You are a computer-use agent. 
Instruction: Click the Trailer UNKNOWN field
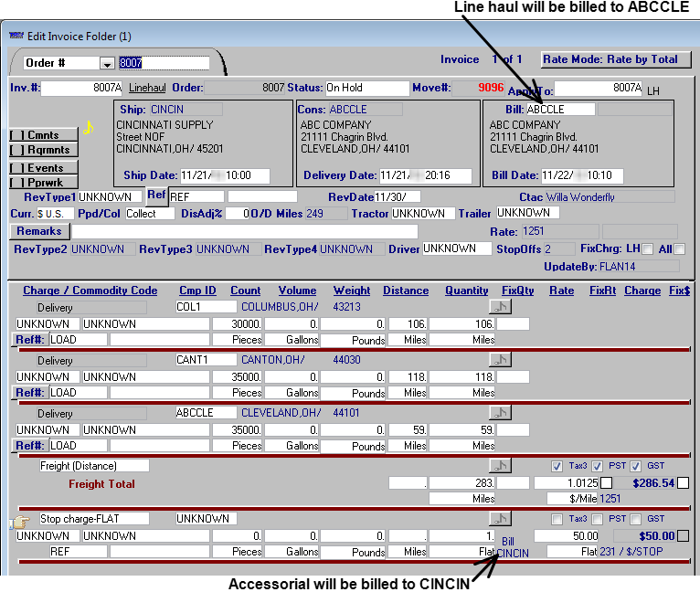point(527,213)
